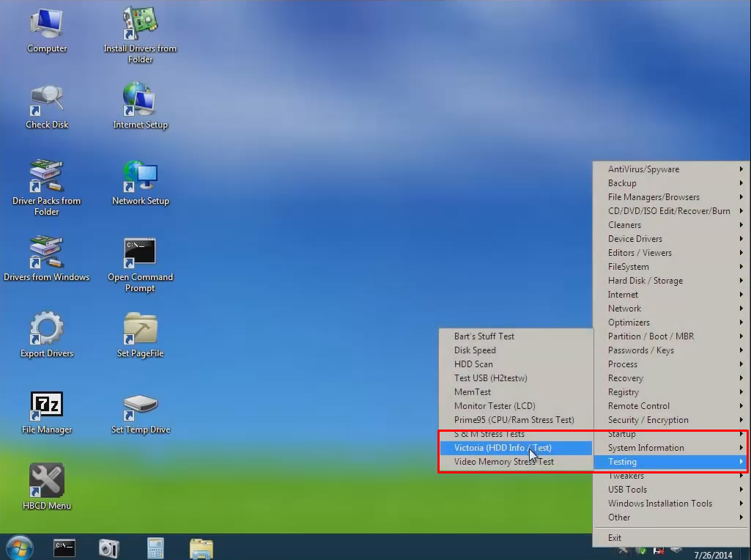Launch the camera tool in taskbar
The width and height of the screenshot is (751, 560).
pyautogui.click(x=108, y=548)
